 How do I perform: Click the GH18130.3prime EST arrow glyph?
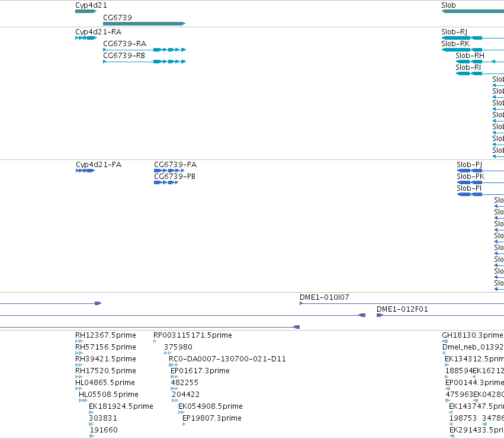pos(445,342)
